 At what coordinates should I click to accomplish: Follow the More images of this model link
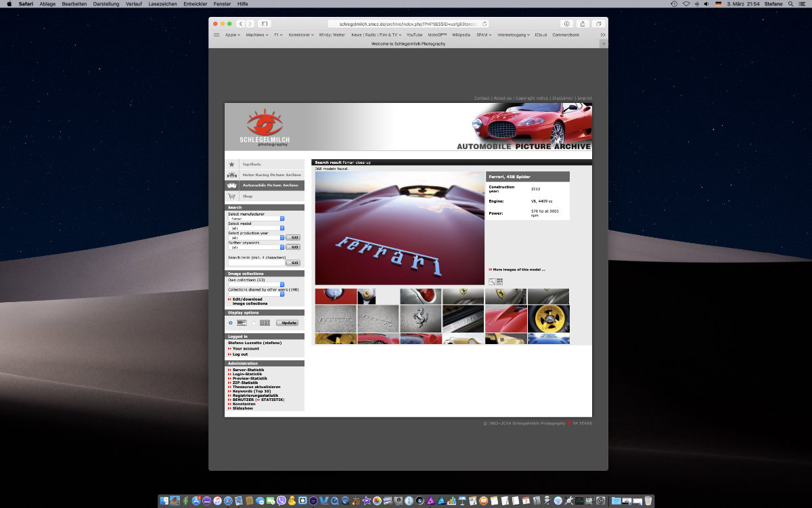pyautogui.click(x=518, y=270)
